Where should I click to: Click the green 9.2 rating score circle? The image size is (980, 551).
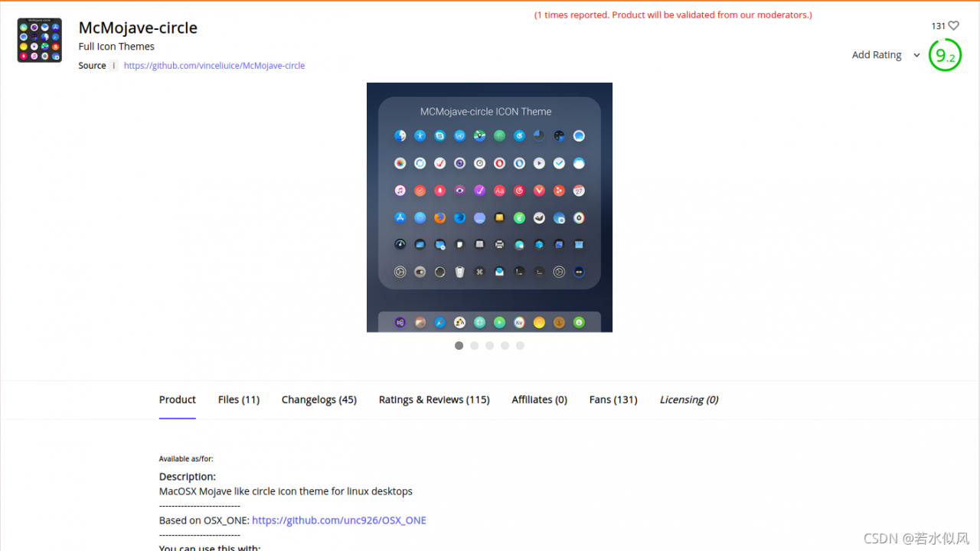pyautogui.click(x=945, y=55)
